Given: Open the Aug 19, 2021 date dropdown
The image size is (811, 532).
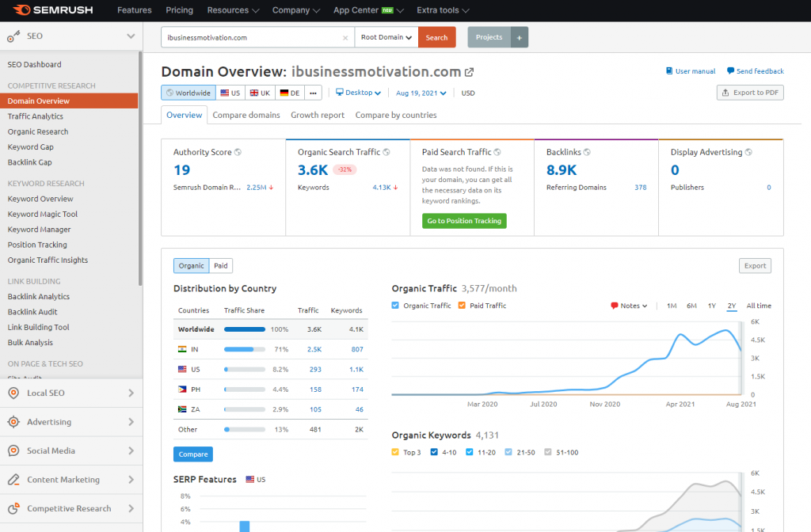Looking at the screenshot, I should [421, 93].
